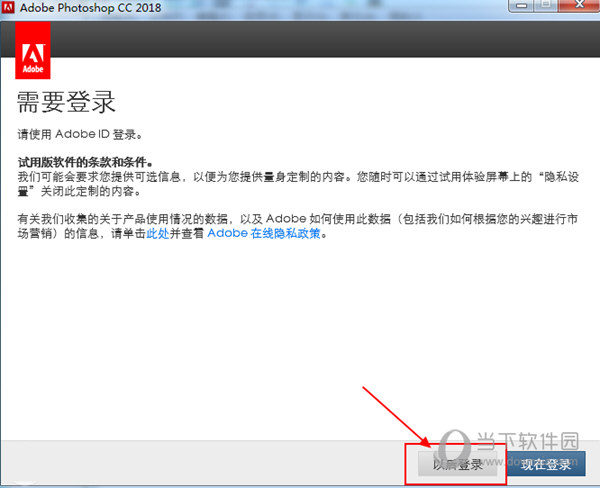Click the 现在登录 (sign in now) button

click(x=546, y=464)
